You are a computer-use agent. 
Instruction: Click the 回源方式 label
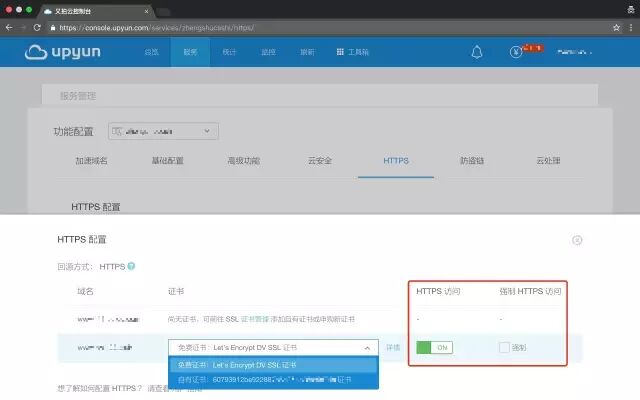(x=75, y=267)
